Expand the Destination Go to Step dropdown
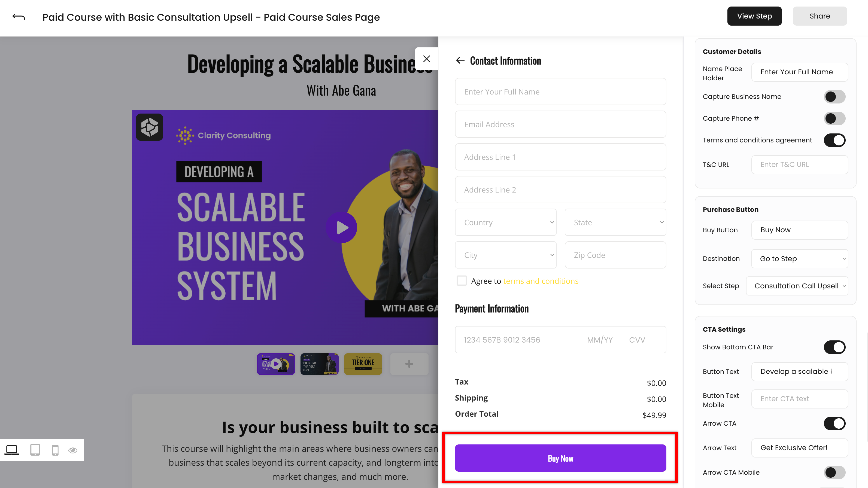Screen dimensions: 868x488 click(799, 259)
